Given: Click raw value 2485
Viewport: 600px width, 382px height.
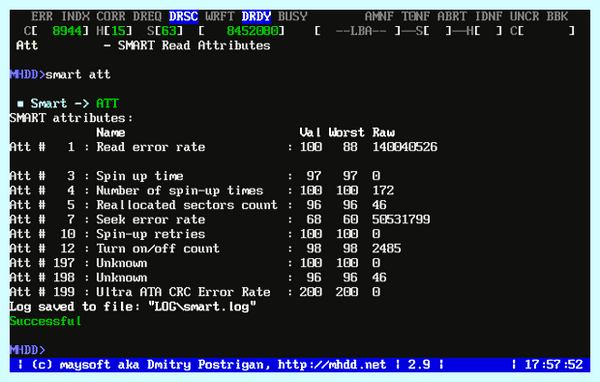Looking at the screenshot, I should pos(387,249).
